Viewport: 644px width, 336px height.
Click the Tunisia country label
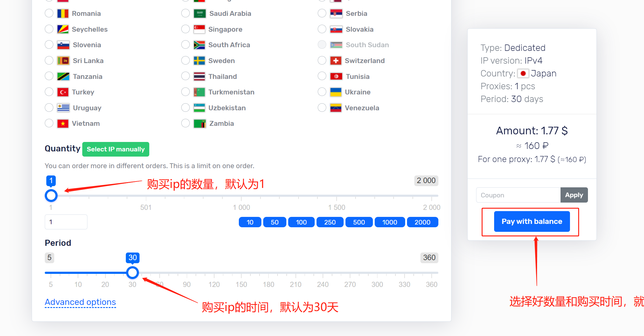point(358,76)
